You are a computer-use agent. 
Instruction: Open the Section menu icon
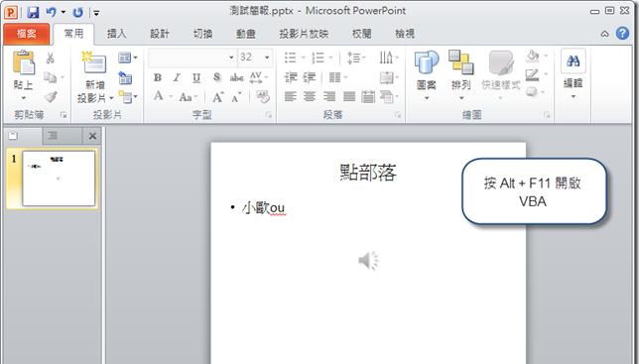point(128,97)
